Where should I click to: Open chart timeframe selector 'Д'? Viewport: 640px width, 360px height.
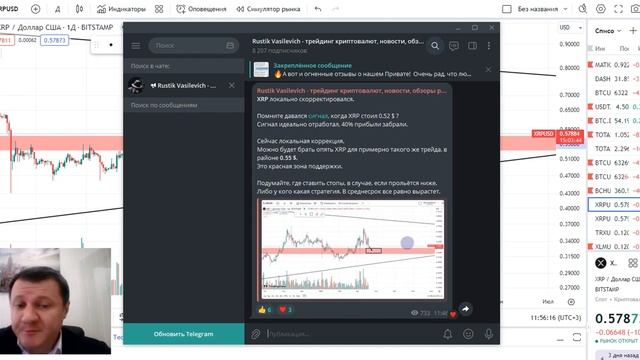pyautogui.click(x=58, y=9)
